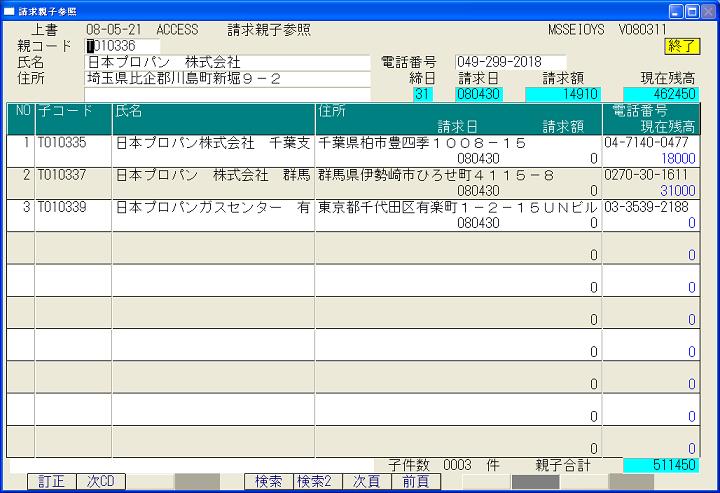Click the 電話番号 column header in table
This screenshot has height=493, width=720.
640,111
